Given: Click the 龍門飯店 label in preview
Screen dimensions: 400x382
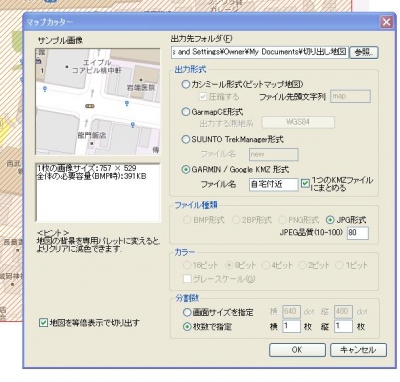Looking at the screenshot, I should coord(92,135).
